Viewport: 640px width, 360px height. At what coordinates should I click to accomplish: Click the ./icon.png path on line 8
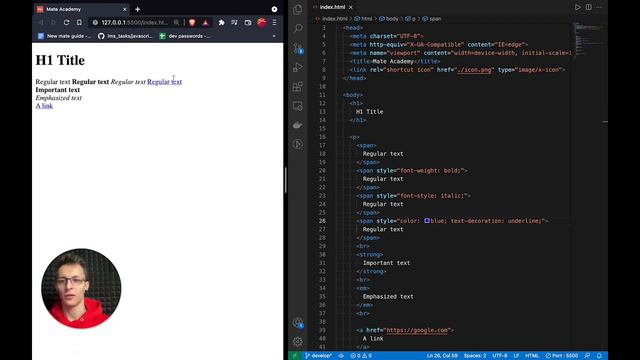pos(474,70)
